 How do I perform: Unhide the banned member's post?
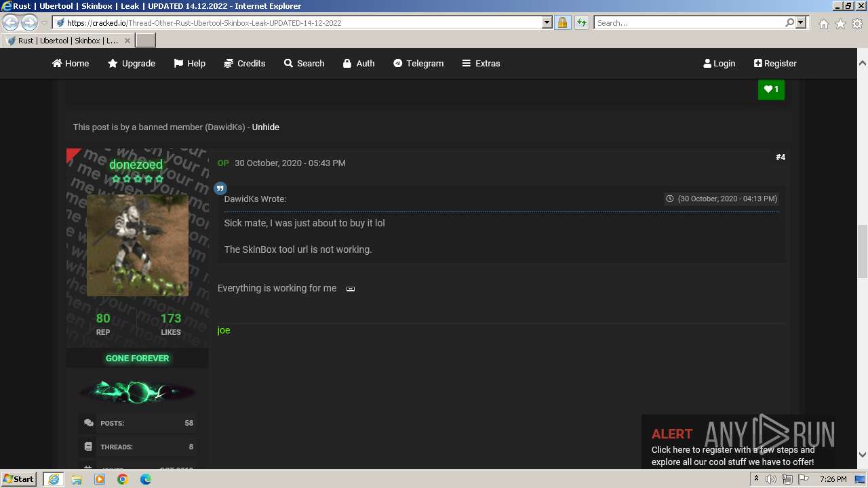coord(266,127)
